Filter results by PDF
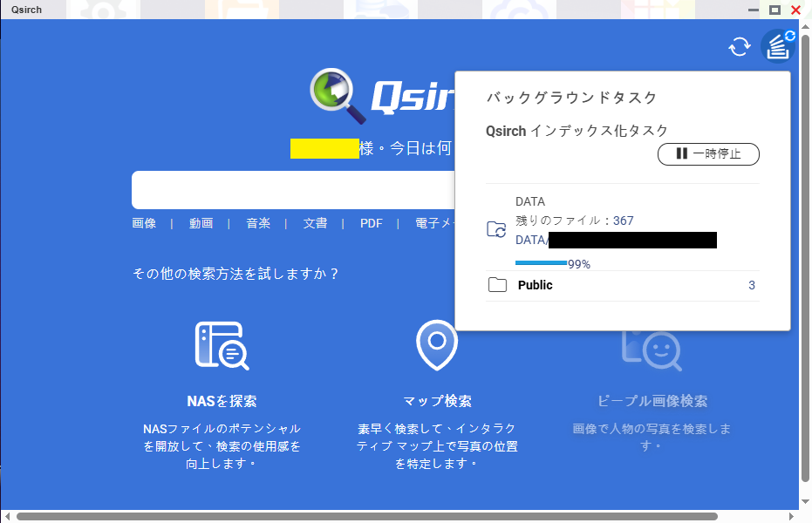The width and height of the screenshot is (812, 523). pos(372,223)
